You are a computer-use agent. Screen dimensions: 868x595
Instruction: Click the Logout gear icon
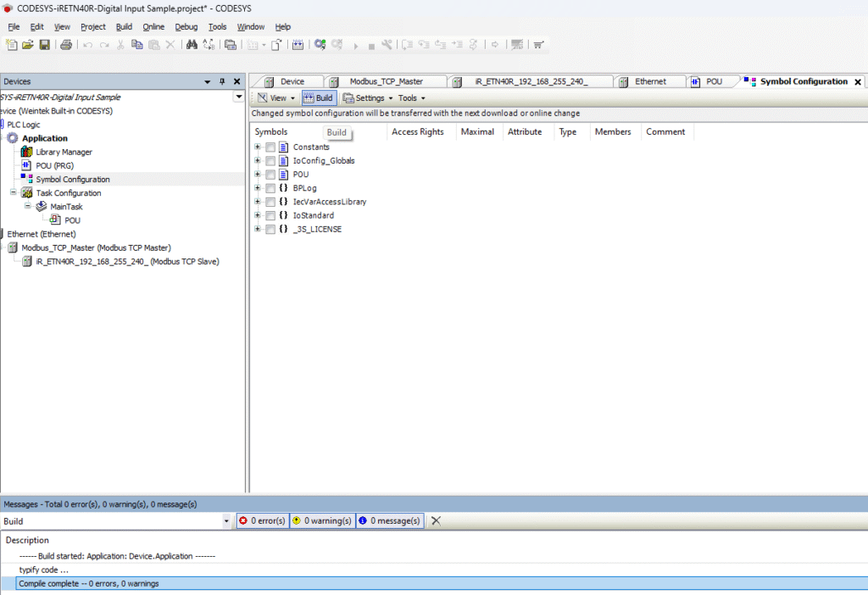pyautogui.click(x=337, y=45)
